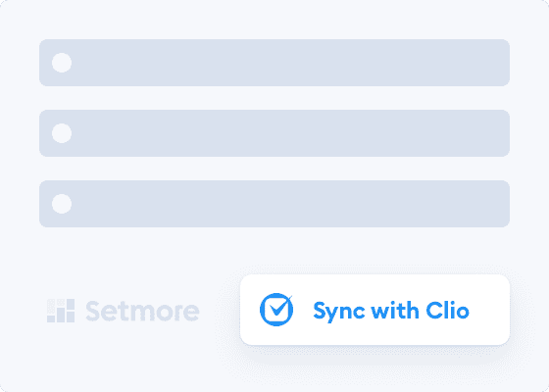Click the Setmore wordmark text

point(142,311)
